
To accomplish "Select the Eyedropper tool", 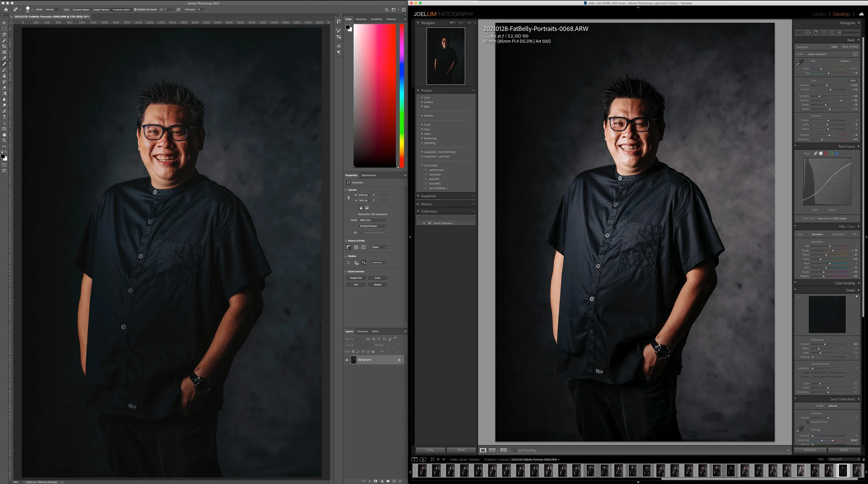I will click(x=4, y=58).
